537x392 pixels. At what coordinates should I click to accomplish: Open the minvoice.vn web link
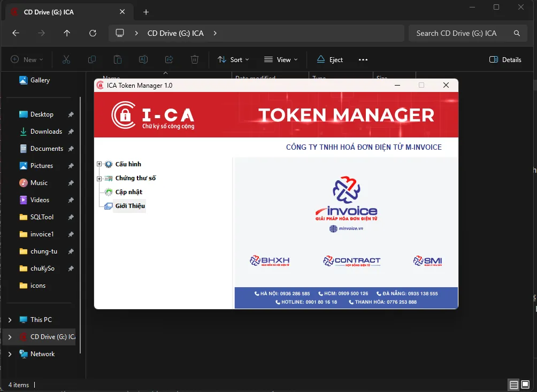pyautogui.click(x=346, y=229)
